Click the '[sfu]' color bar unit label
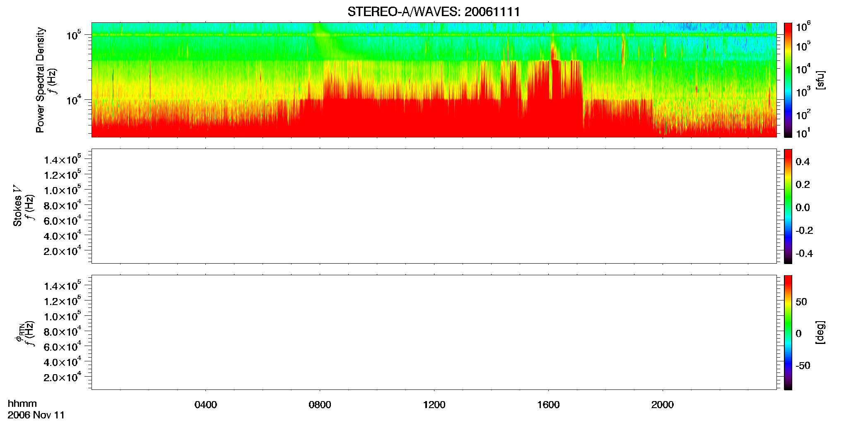The image size is (868, 447). pyautogui.click(x=820, y=80)
